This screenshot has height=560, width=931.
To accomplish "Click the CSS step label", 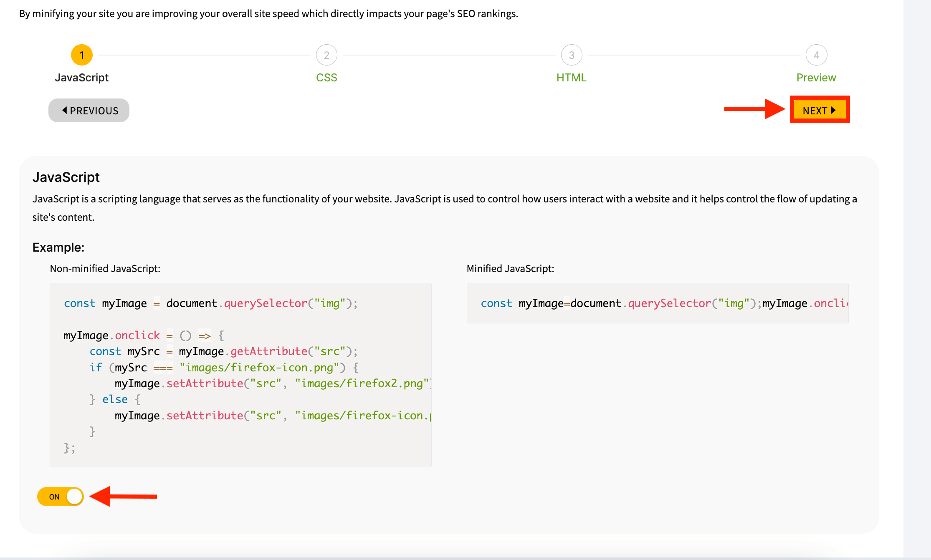I will [x=326, y=78].
